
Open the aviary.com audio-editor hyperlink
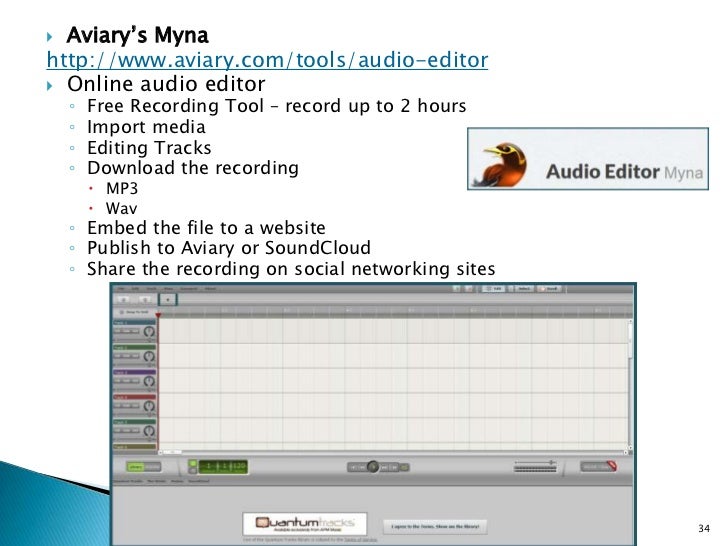[267, 60]
